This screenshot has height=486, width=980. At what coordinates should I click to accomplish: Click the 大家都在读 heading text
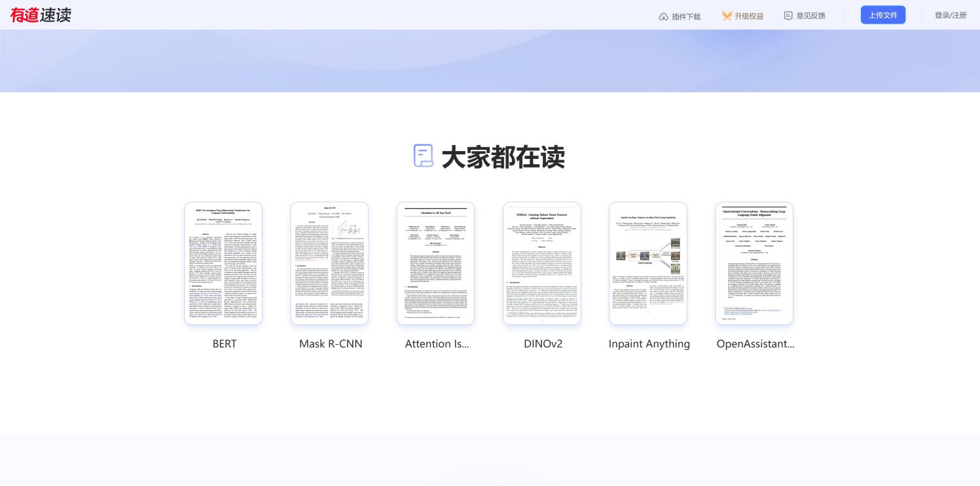503,157
